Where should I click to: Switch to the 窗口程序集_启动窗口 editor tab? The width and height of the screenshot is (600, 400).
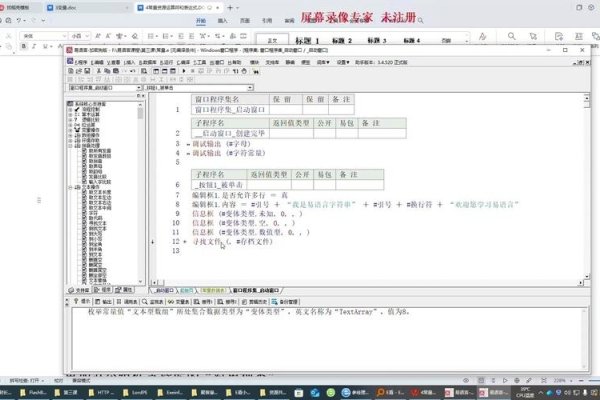(x=256, y=291)
